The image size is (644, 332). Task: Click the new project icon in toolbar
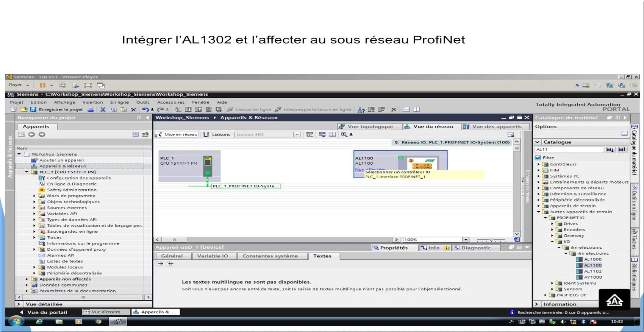(14, 109)
